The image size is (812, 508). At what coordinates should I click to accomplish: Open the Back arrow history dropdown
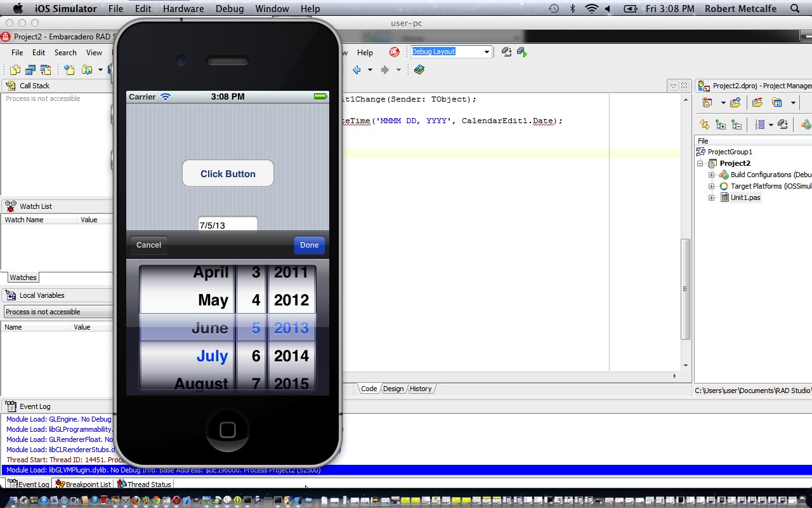point(370,70)
